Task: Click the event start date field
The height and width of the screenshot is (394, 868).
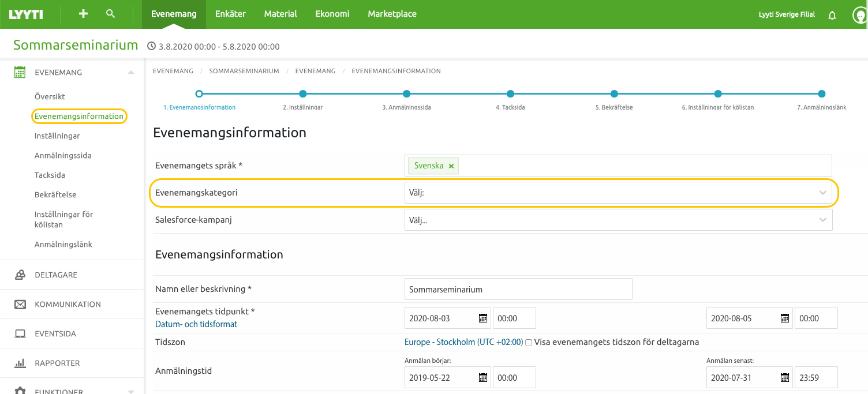Action: (x=447, y=318)
